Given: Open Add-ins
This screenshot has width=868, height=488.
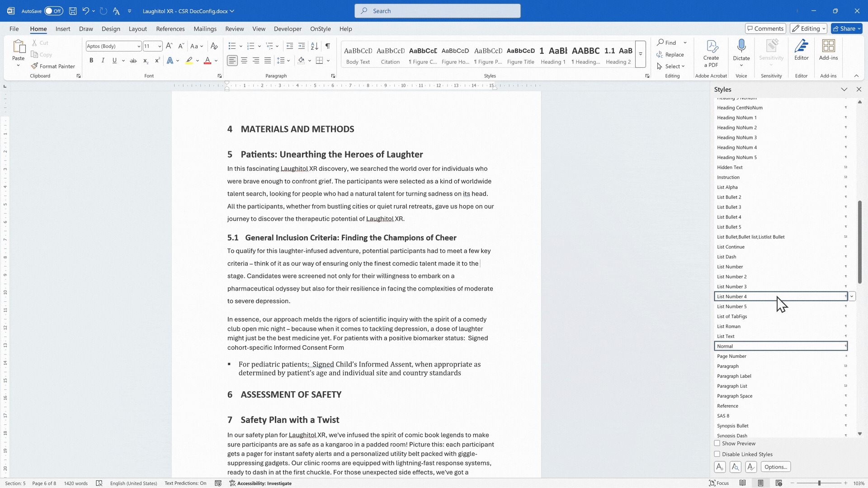Looking at the screenshot, I should point(828,50).
